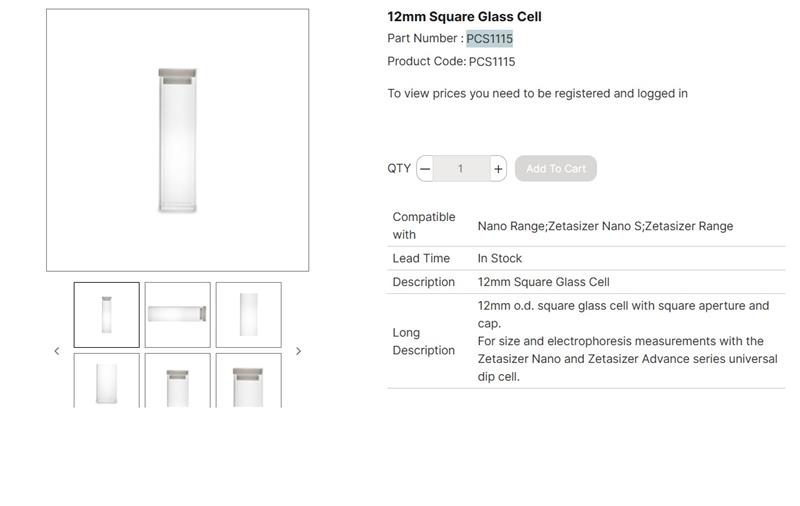Image resolution: width=800 pixels, height=506 pixels.
Task: Click the QTY number input field
Action: click(461, 169)
